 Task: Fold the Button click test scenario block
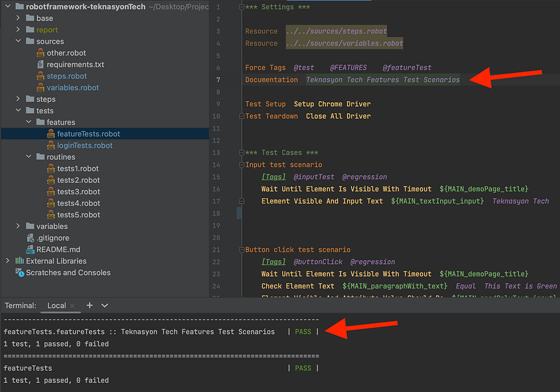pos(242,250)
